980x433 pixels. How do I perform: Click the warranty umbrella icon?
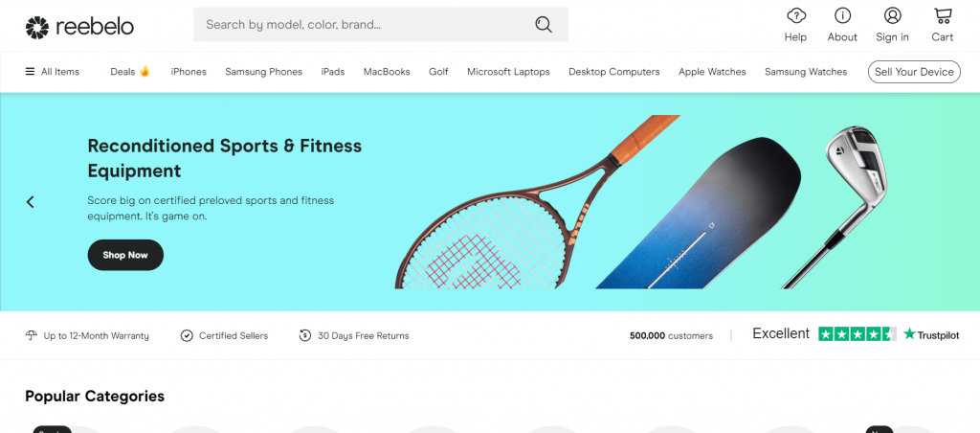click(x=32, y=335)
